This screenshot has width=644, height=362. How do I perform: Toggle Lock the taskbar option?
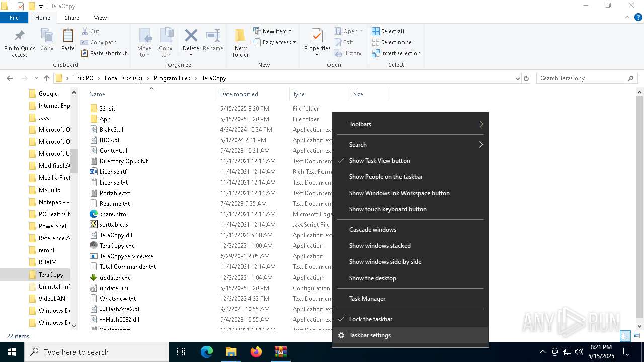click(x=410, y=319)
